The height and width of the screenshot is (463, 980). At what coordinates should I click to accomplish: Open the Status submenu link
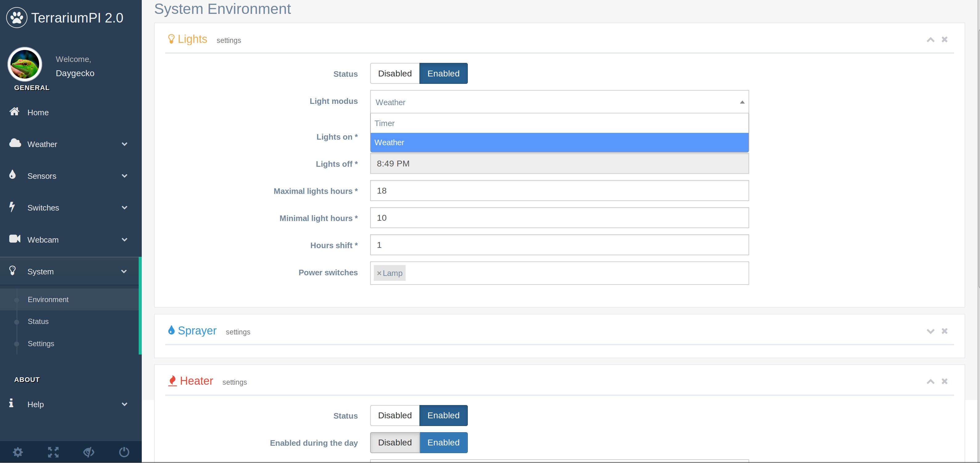(x=38, y=322)
